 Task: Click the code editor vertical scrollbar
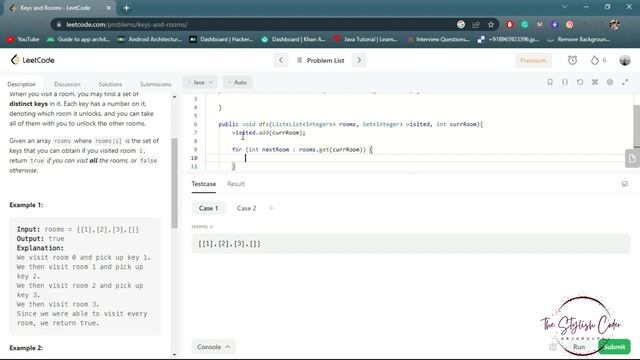[x=636, y=127]
